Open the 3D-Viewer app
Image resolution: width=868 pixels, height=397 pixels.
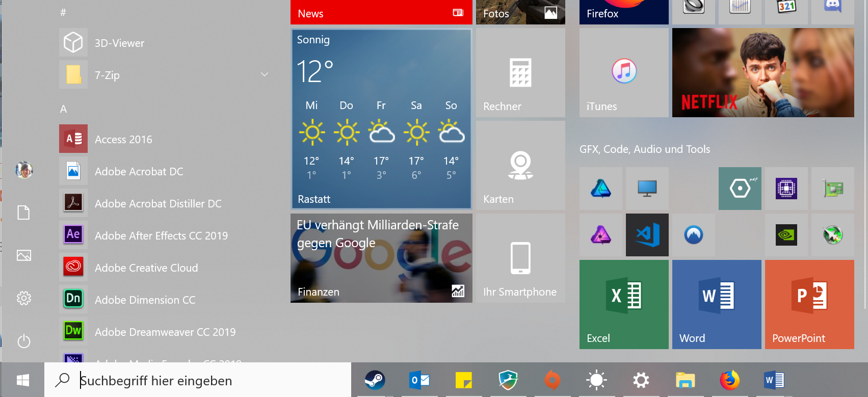click(163, 43)
